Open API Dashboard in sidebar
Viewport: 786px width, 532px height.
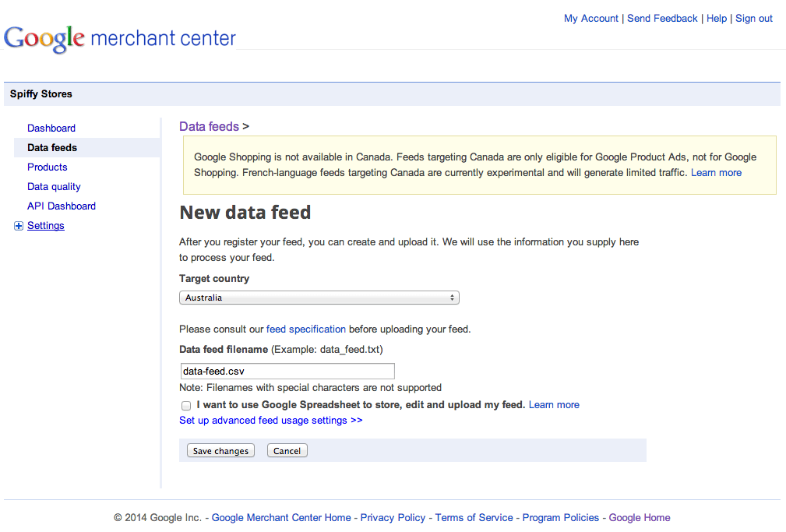click(62, 206)
